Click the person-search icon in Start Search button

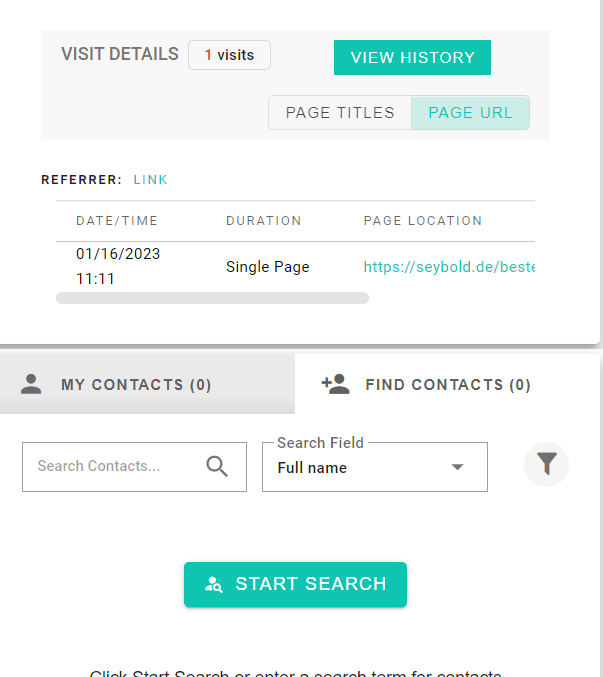(x=214, y=585)
